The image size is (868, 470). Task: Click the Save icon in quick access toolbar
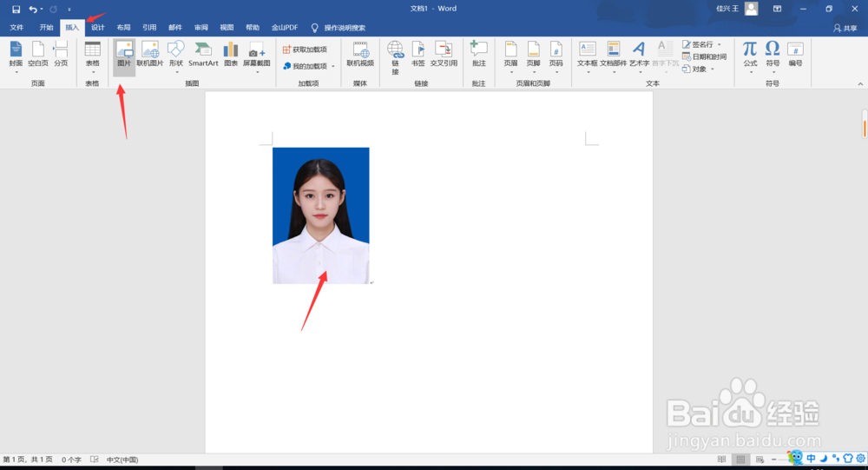(x=16, y=9)
